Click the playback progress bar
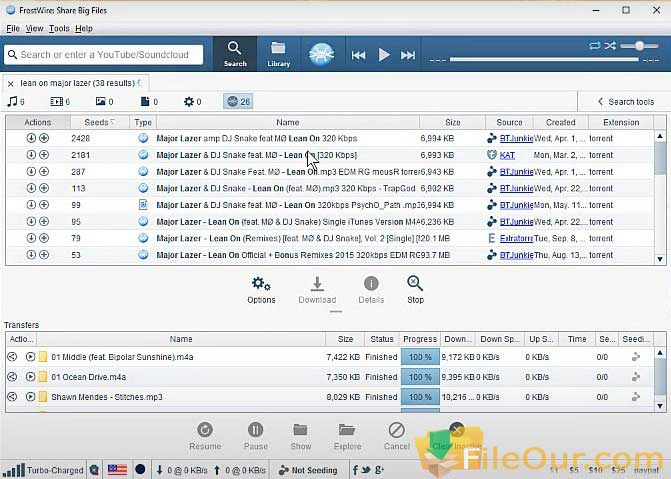The height and width of the screenshot is (479, 671). (x=544, y=60)
